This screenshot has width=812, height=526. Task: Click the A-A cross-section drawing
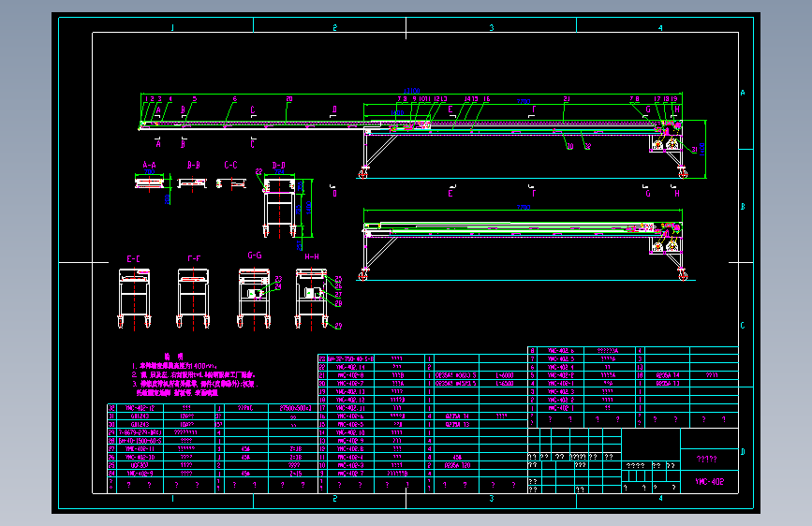pos(150,183)
